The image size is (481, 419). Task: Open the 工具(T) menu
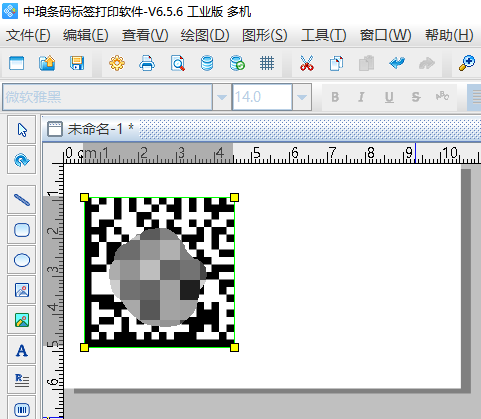[324, 35]
